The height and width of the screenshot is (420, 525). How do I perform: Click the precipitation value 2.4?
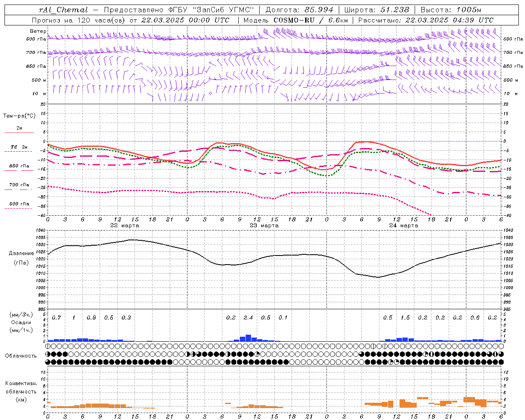point(248,318)
